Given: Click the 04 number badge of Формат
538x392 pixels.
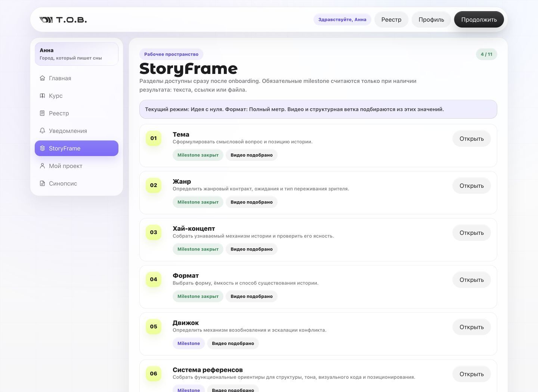Looking at the screenshot, I should [x=154, y=279].
